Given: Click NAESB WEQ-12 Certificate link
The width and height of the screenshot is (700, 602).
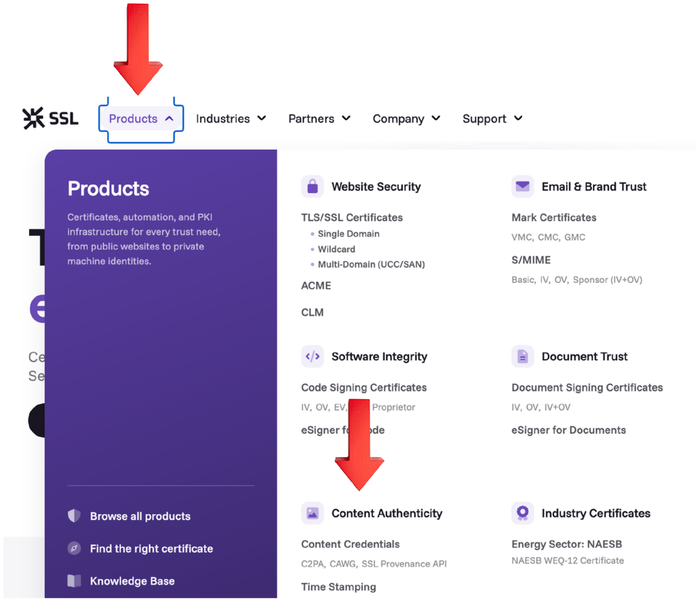Looking at the screenshot, I should pyautogui.click(x=567, y=560).
